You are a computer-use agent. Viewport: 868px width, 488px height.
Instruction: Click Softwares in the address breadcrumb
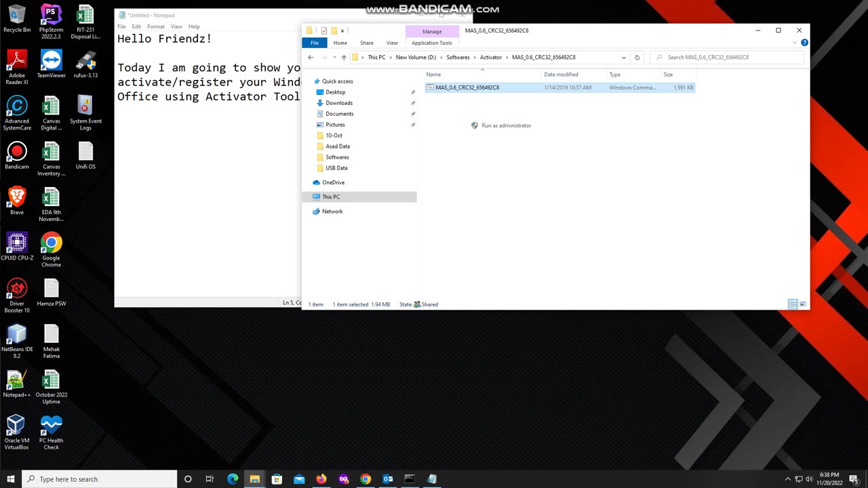458,58
